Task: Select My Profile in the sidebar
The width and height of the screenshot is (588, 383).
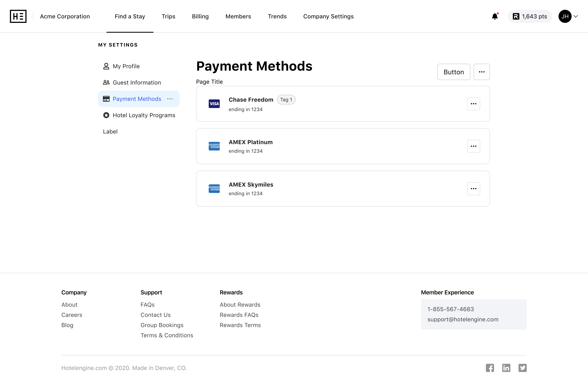Action: tap(139, 66)
